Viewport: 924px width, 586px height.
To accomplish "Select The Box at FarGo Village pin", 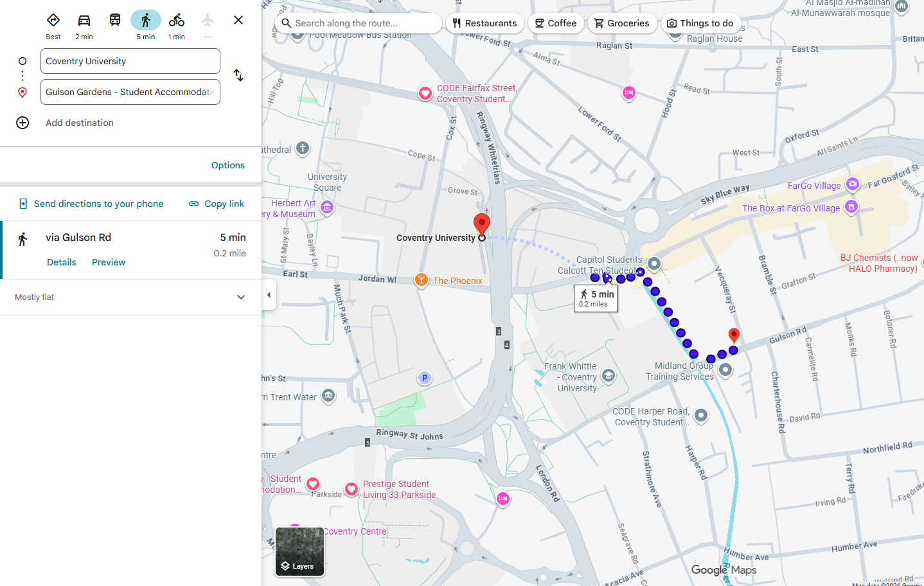I will pyautogui.click(x=851, y=207).
